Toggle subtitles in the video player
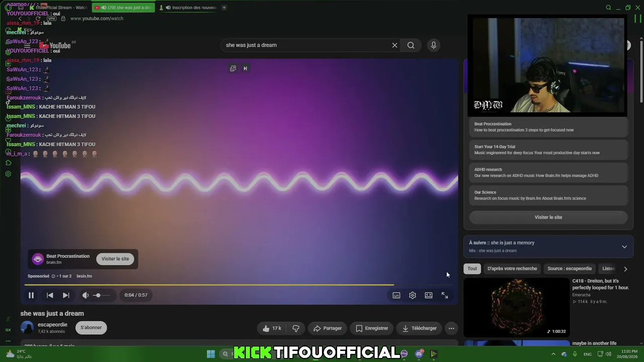This screenshot has height=362, width=644. point(396,295)
